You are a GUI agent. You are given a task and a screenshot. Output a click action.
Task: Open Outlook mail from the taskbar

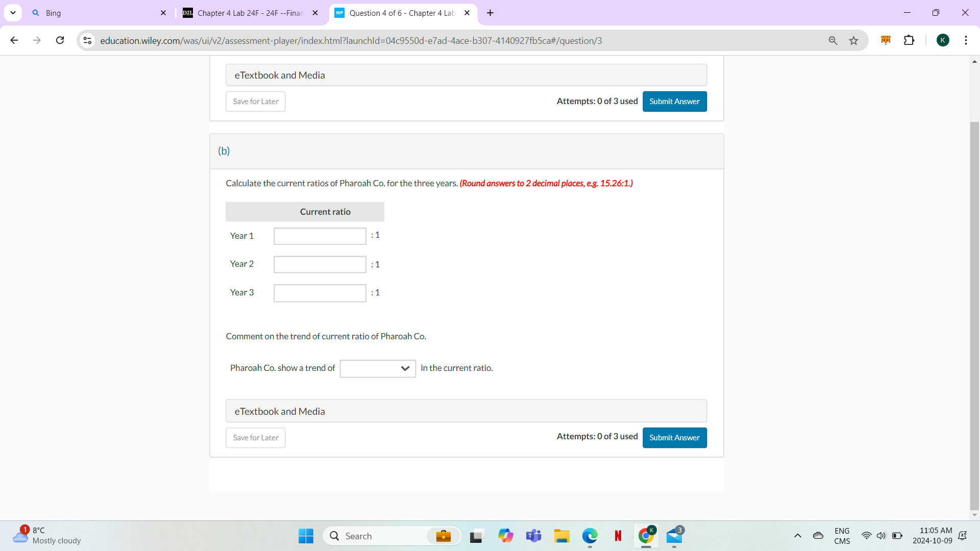pyautogui.click(x=674, y=536)
